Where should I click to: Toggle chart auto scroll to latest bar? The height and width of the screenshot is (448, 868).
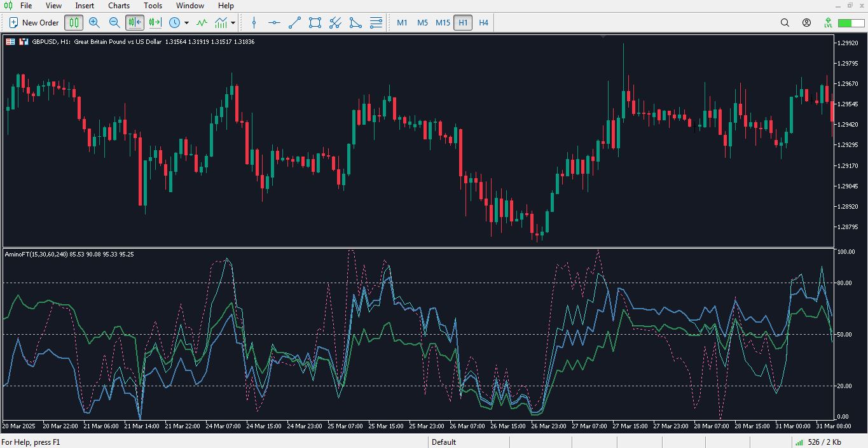point(134,23)
